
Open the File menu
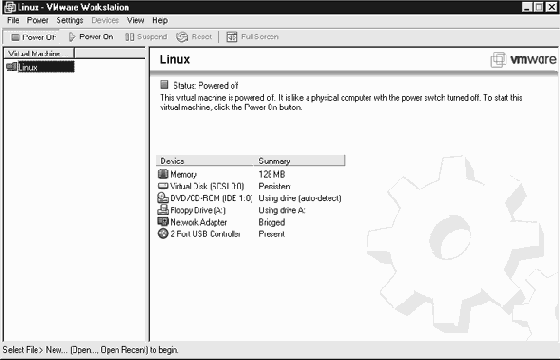tap(13, 20)
